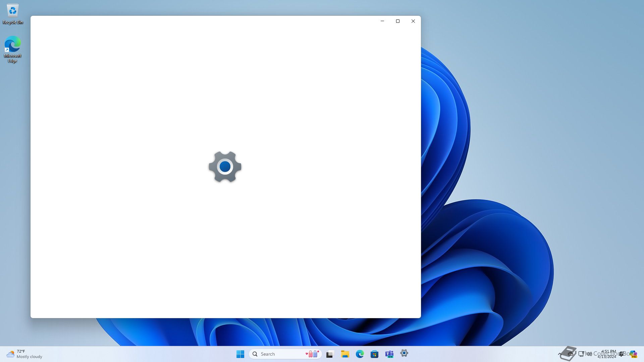Select the Microsoft Edge desktop shortcut
The width and height of the screenshot is (644, 362).
pos(13,49)
